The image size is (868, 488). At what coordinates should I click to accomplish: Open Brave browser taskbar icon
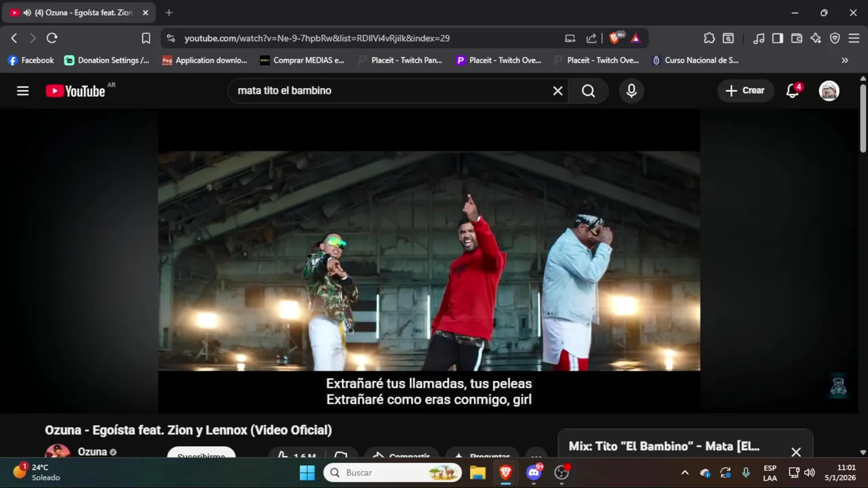(x=506, y=472)
